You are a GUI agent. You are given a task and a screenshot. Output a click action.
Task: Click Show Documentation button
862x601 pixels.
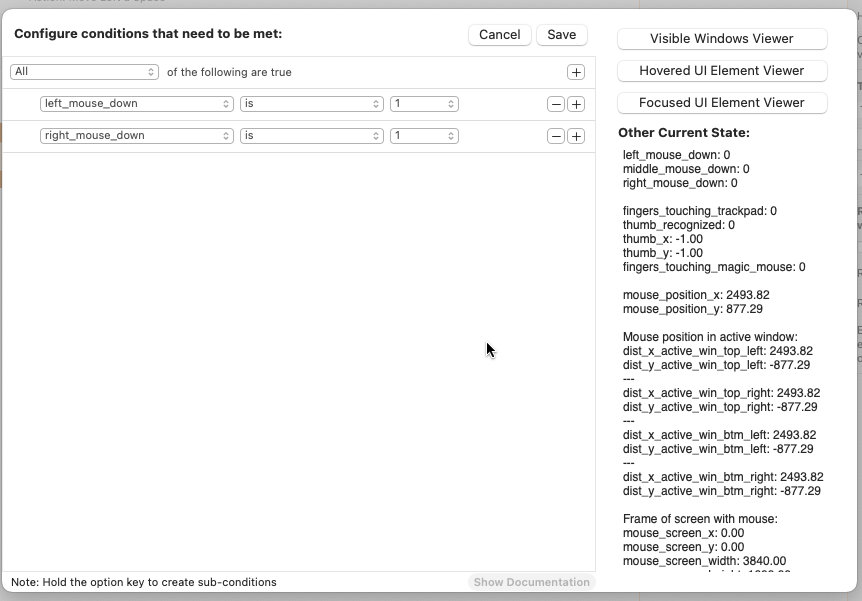point(532,582)
